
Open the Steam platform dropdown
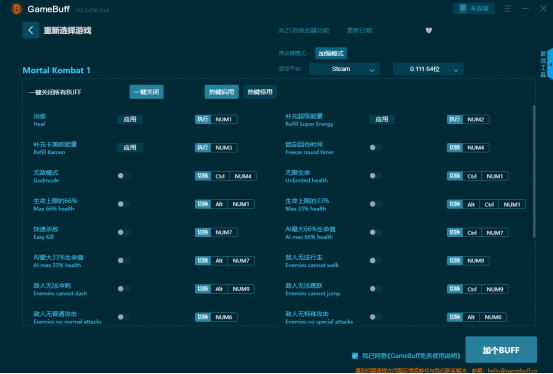344,69
